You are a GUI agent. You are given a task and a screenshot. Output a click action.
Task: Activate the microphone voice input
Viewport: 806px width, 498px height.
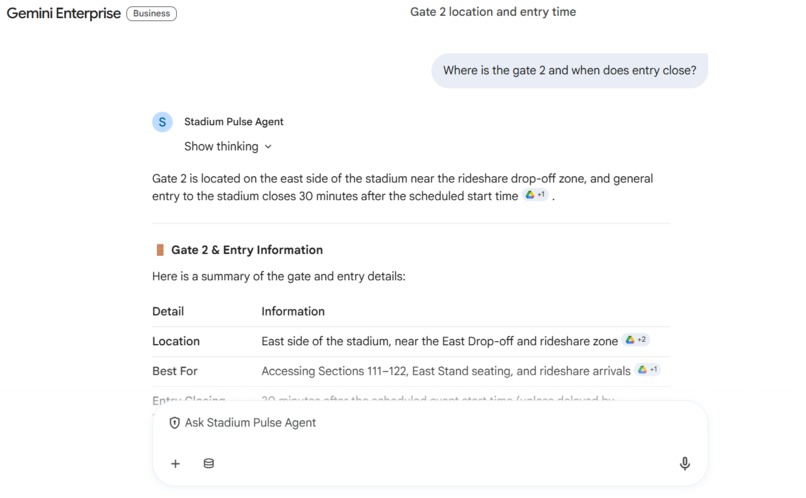tap(685, 464)
